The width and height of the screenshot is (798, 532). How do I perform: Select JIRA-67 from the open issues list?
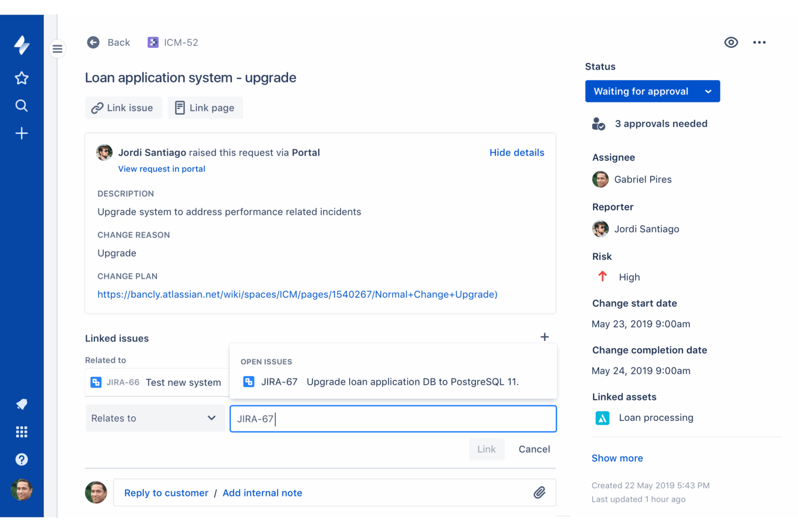[x=380, y=382]
